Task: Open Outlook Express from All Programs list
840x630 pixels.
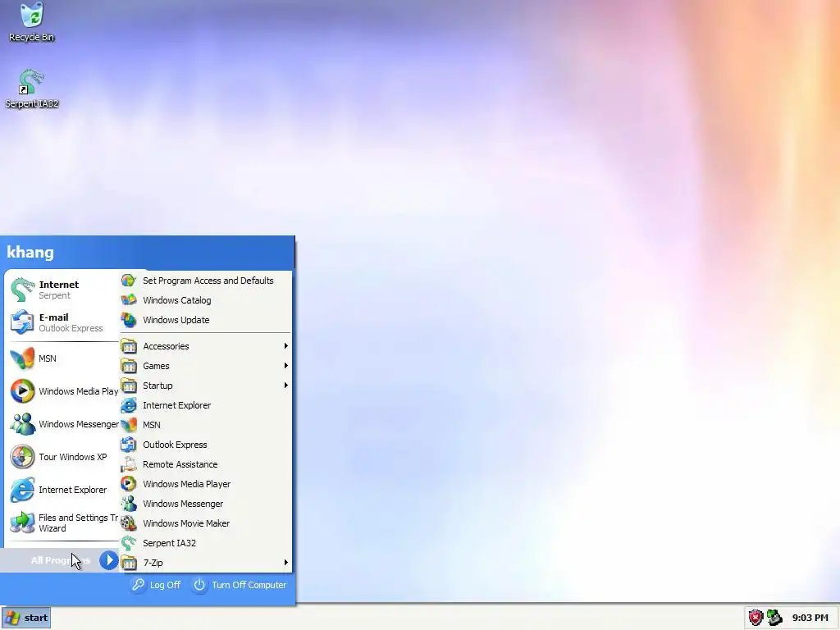Action: tap(206, 445)
